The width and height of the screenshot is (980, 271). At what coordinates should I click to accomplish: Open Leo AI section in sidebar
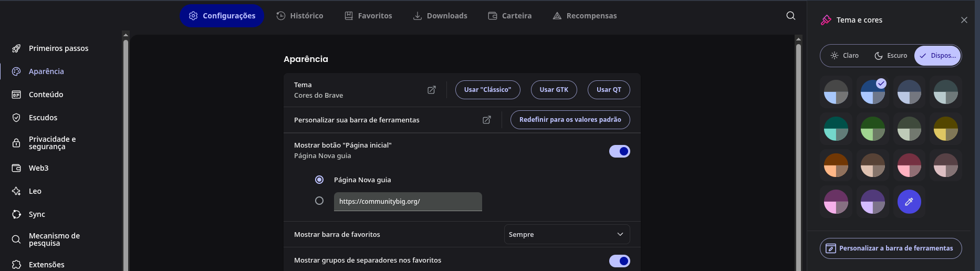[x=35, y=191]
